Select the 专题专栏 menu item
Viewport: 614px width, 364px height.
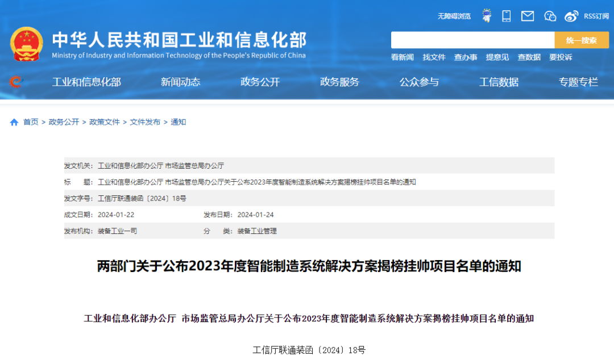tap(578, 82)
